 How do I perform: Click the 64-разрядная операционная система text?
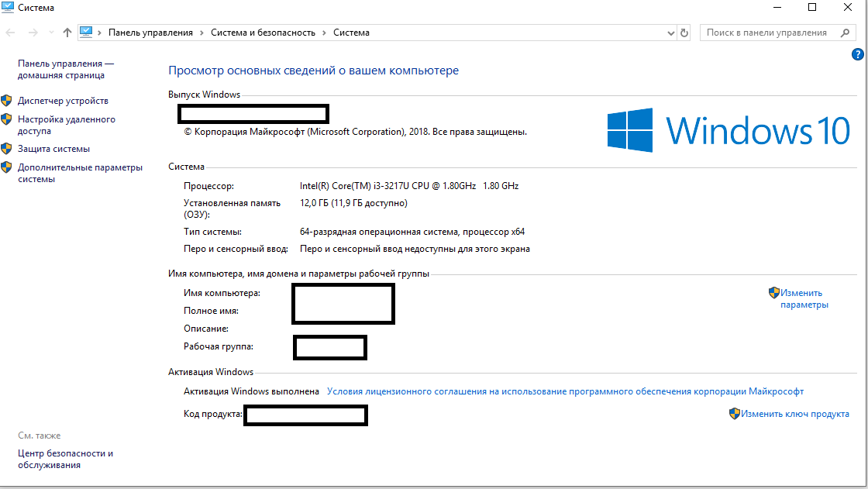[412, 232]
